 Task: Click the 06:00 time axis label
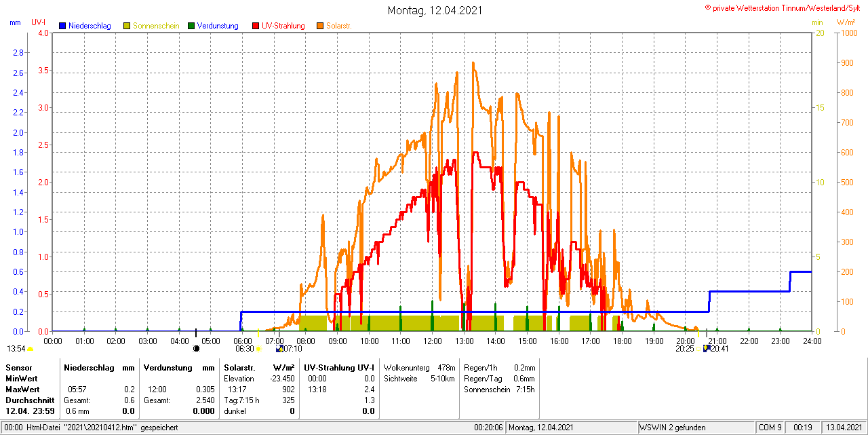(242, 341)
